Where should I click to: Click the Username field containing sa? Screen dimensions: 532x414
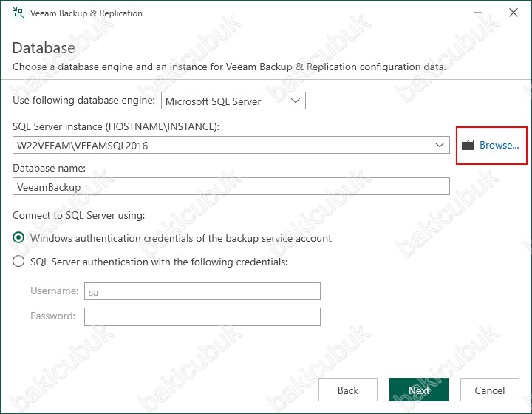(202, 291)
